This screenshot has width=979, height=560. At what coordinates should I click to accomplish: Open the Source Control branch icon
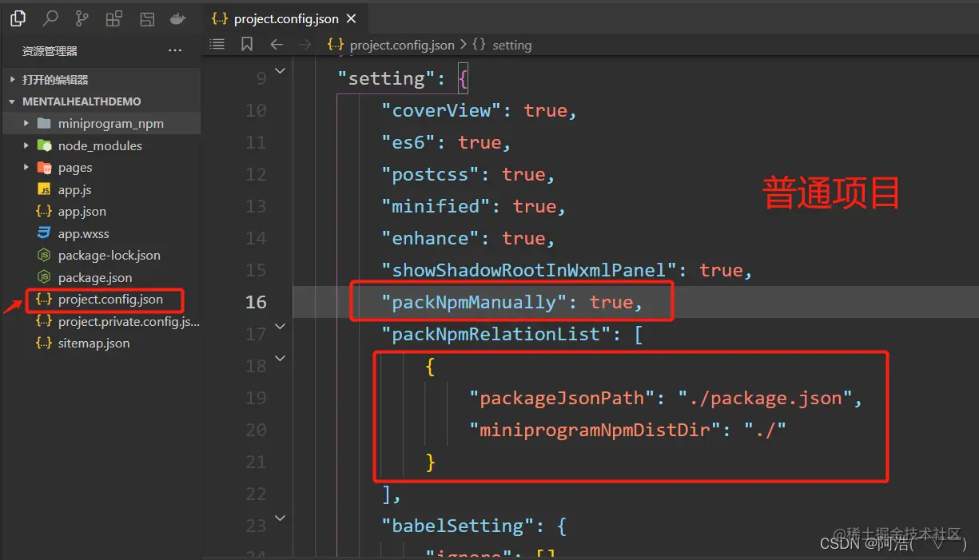coord(82,18)
